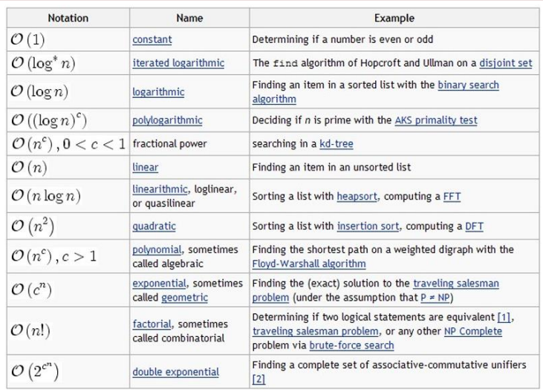Click the FFT link
Viewport: 543px width, 392px height.
(452, 197)
